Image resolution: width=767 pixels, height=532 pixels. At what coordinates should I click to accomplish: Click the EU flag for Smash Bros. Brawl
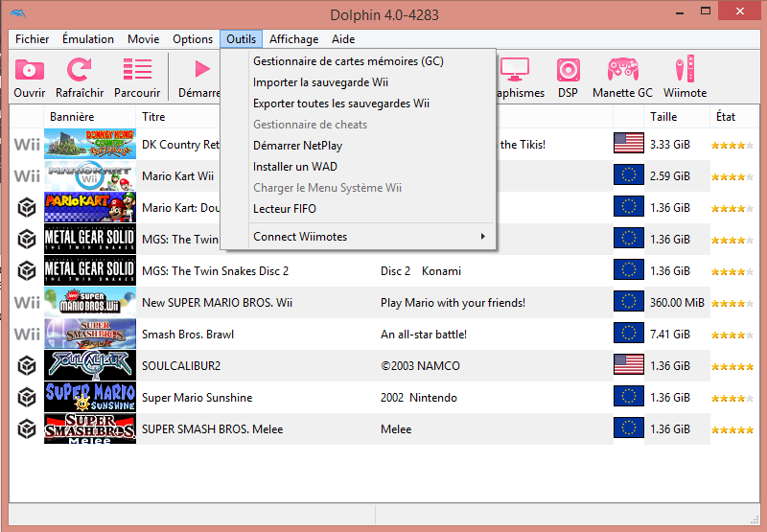tap(629, 334)
